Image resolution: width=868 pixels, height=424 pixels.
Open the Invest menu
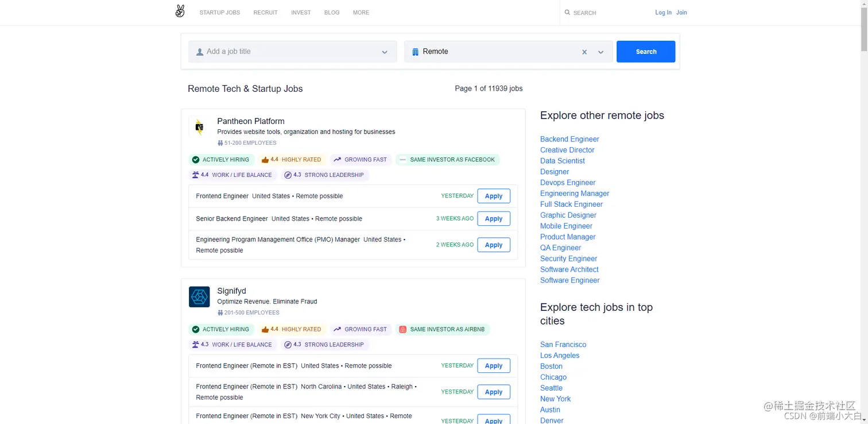click(x=301, y=12)
